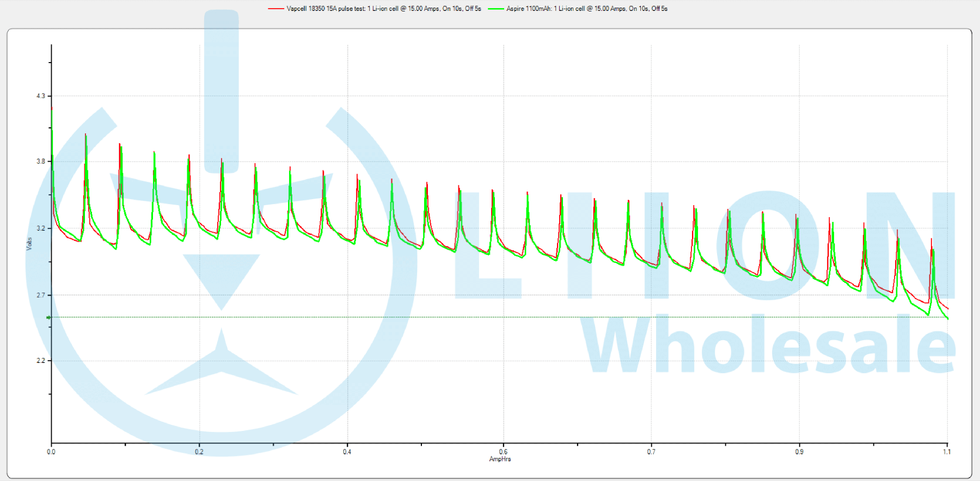Image resolution: width=980 pixels, height=481 pixels.
Task: Select the Aspire 1100mAh legend label
Action: (587, 9)
